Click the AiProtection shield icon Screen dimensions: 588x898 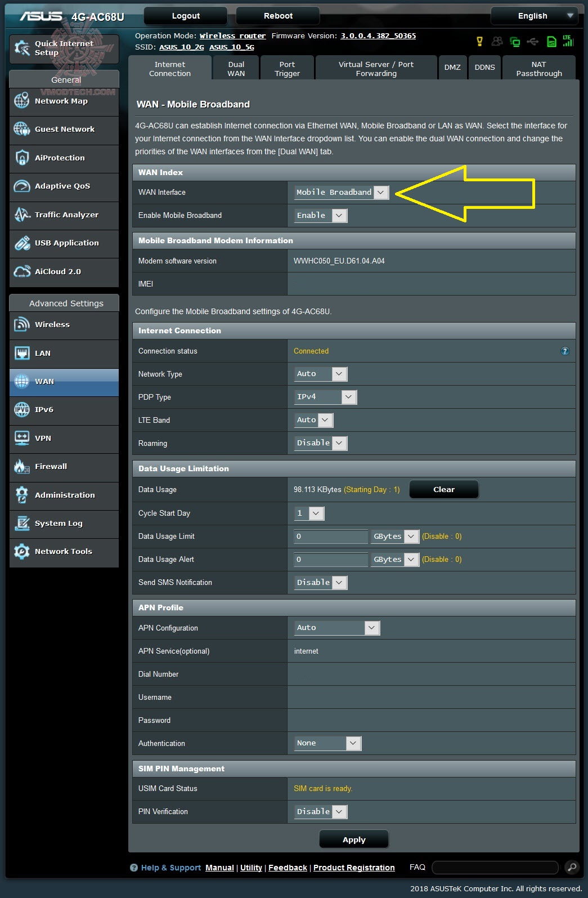coord(22,158)
